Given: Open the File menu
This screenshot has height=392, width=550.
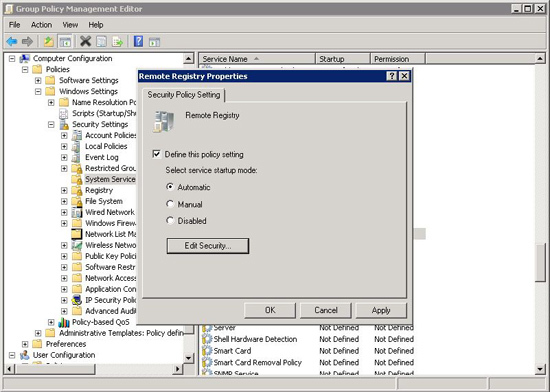Looking at the screenshot, I should pyautogui.click(x=14, y=25).
